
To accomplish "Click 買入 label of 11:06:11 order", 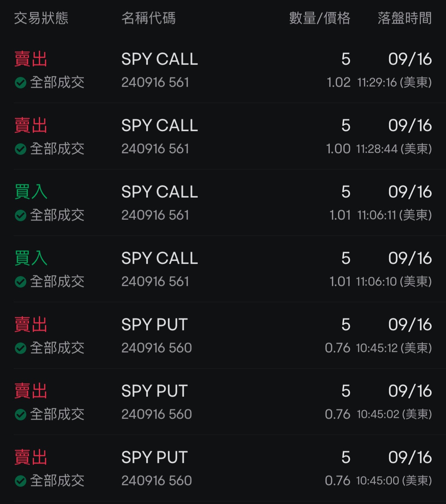I will pyautogui.click(x=31, y=192).
